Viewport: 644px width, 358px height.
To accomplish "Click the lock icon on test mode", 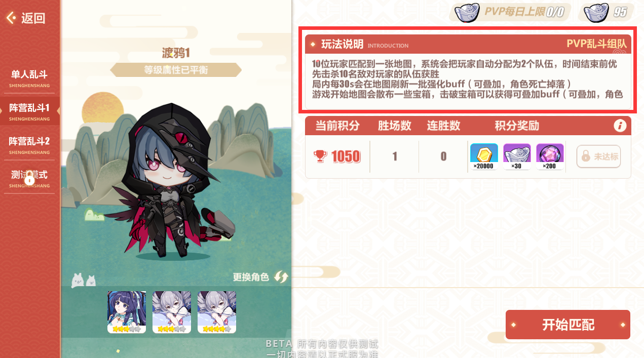I will coord(29,178).
